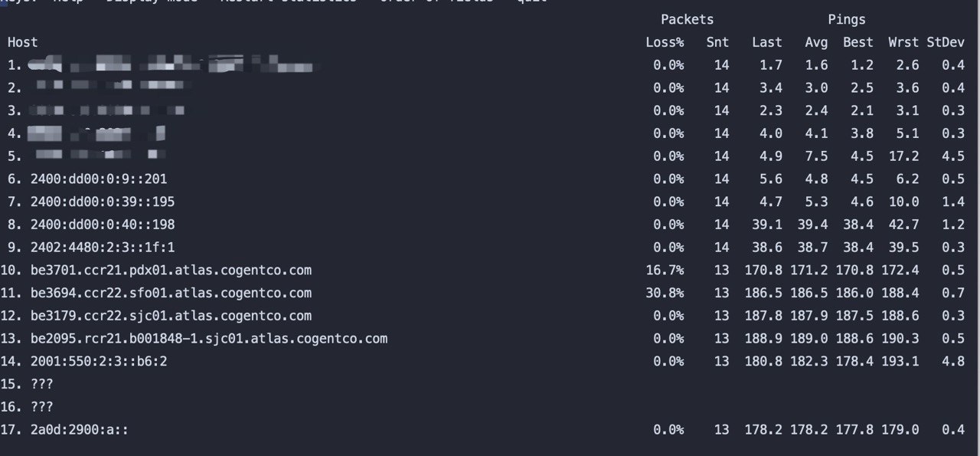The image size is (980, 456).
Task: Select host 2400:dd00:0:9::201
Action: pos(99,179)
